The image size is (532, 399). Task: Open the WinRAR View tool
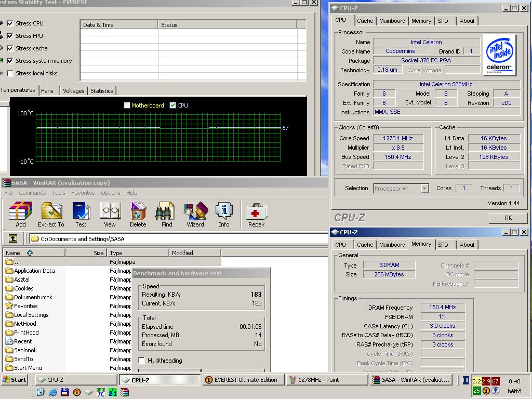[110, 214]
